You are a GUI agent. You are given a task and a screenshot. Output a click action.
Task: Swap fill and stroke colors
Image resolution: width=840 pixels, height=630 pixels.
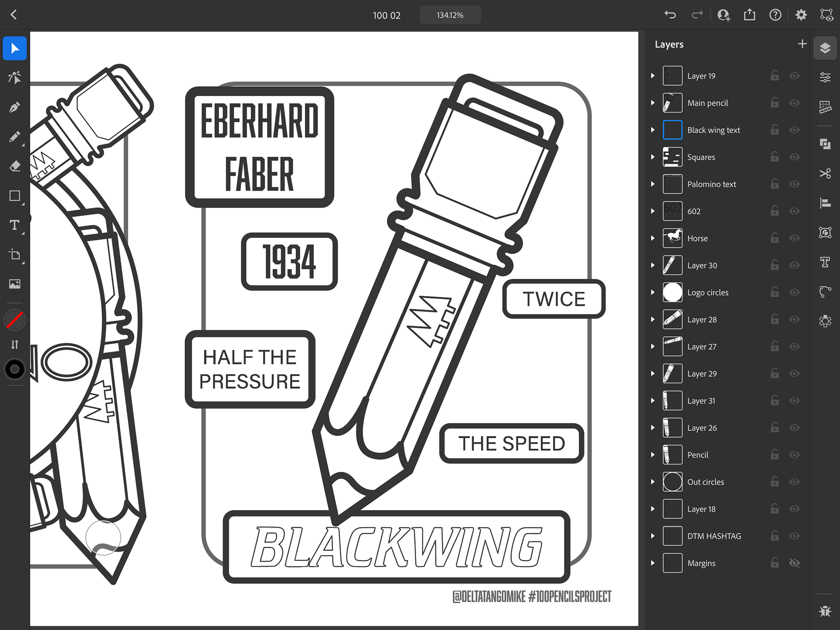(x=15, y=345)
